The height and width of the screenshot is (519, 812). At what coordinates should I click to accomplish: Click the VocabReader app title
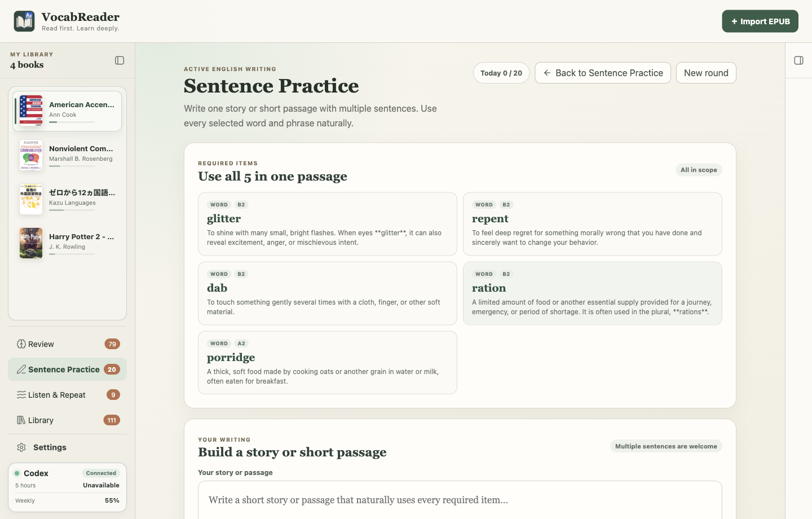(x=81, y=17)
